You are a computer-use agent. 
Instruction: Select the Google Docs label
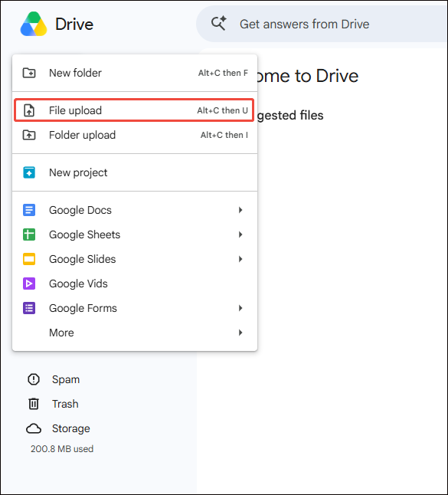point(80,210)
